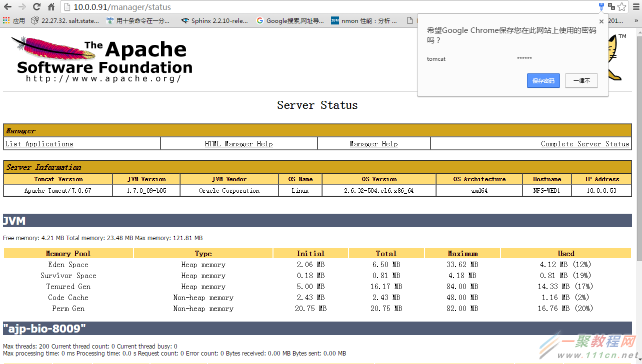Screen dimensions: 642x364
Task: Click the NFS-WEB1 hostname cell
Action: tap(547, 191)
